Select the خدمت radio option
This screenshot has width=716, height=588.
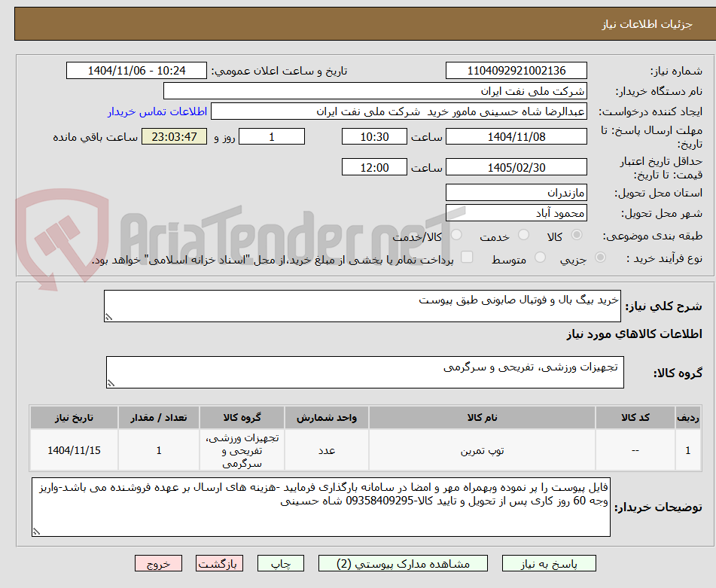click(x=523, y=235)
